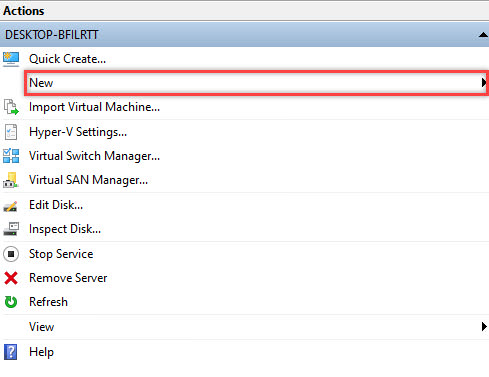Click the Inspect Disk icon
Viewport: 489px width, 377px height.
(x=11, y=229)
